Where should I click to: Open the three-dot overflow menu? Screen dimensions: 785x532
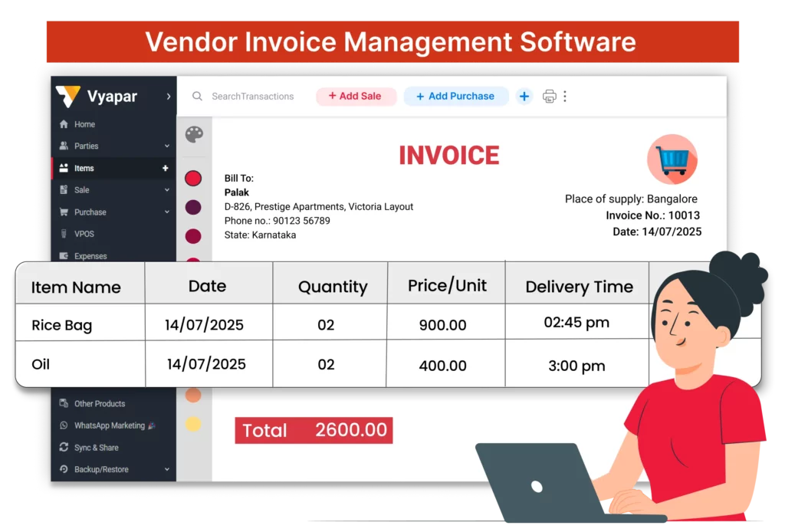pyautogui.click(x=566, y=96)
